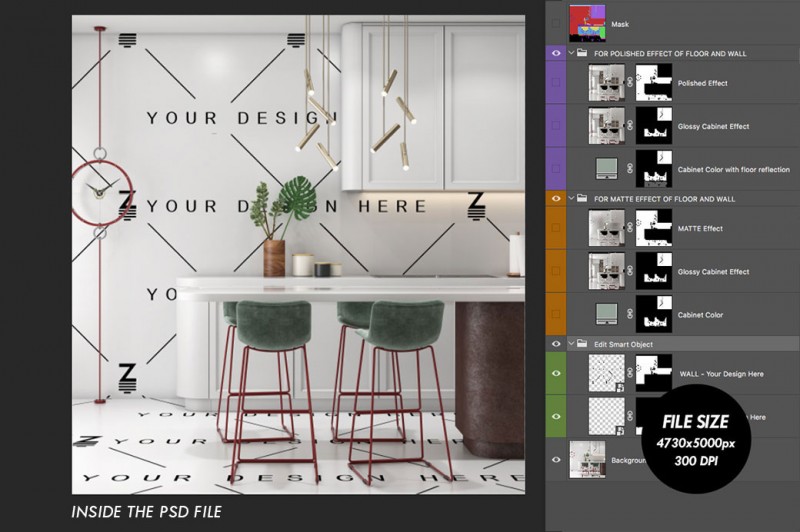800x532 pixels.
Task: Select 'Glossy Cabinet Effect' name in the matte group
Action: tap(713, 272)
